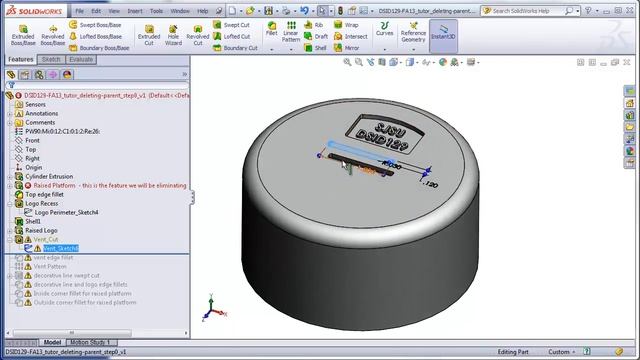Click the Lofted Cut tool

(231, 36)
